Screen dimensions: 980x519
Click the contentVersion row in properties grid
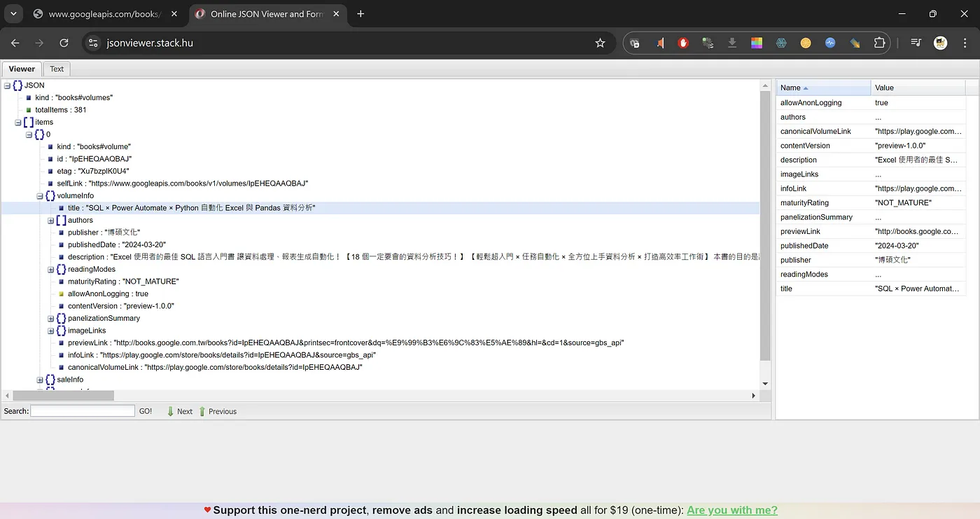[x=871, y=146]
